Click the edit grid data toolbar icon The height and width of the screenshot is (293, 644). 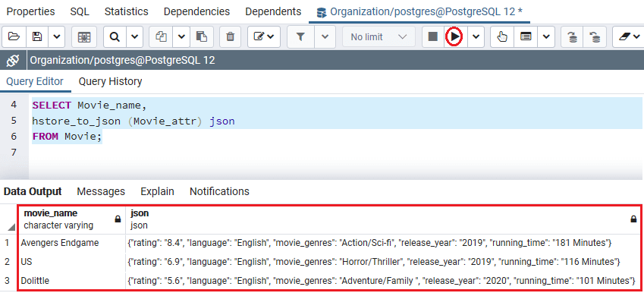pos(83,36)
